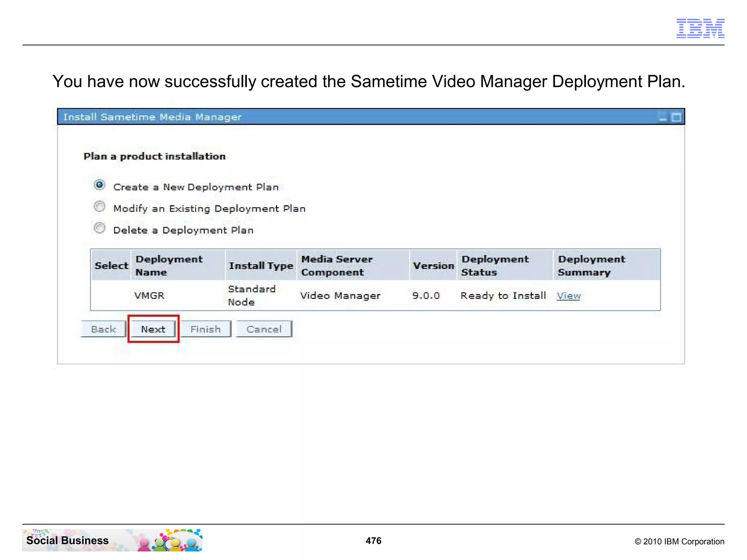This screenshot has height=560, width=747.
Task: Click the Version column header
Action: tap(433, 265)
